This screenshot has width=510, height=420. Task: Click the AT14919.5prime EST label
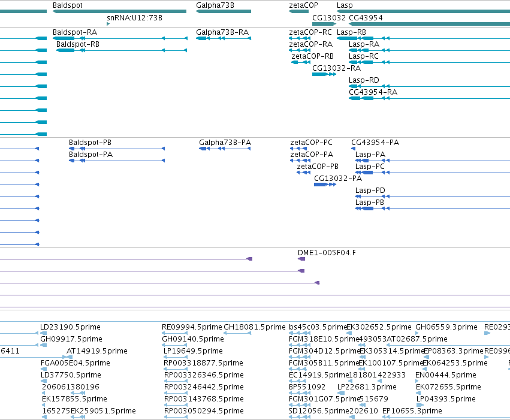(97, 351)
